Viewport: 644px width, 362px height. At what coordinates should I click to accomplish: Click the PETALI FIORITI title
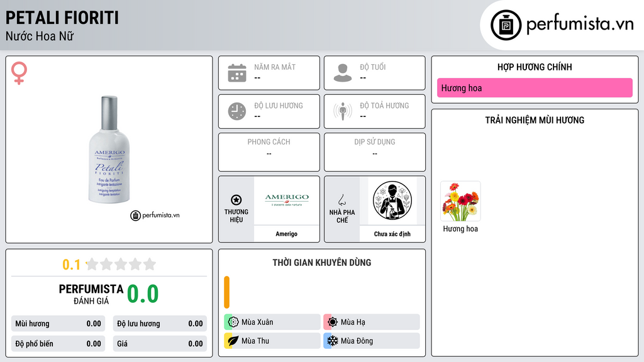[62, 18]
